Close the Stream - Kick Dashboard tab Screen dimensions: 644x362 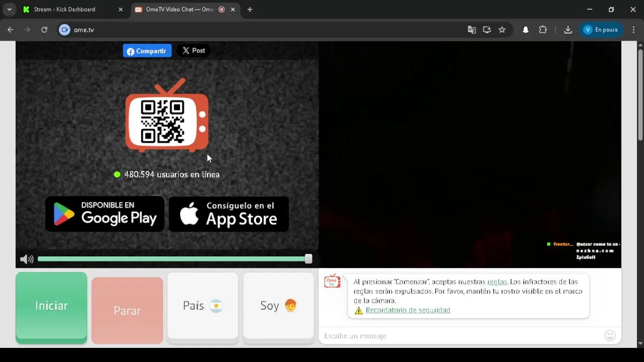[x=120, y=10]
